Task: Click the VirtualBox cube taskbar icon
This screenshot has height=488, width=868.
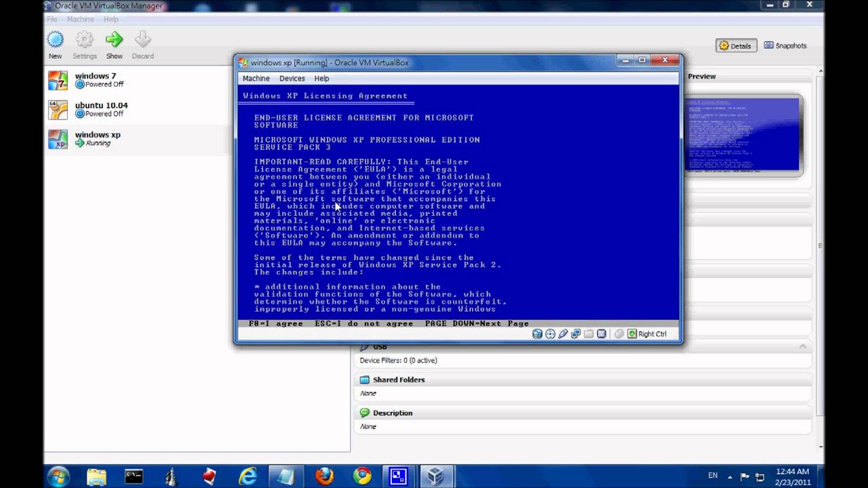Action: (436, 476)
